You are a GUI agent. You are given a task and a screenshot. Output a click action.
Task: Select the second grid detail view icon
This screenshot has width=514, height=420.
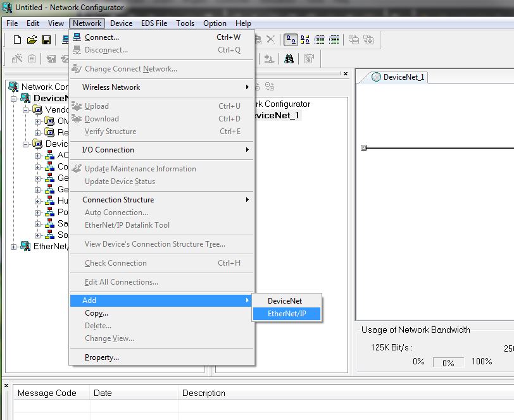click(x=334, y=40)
